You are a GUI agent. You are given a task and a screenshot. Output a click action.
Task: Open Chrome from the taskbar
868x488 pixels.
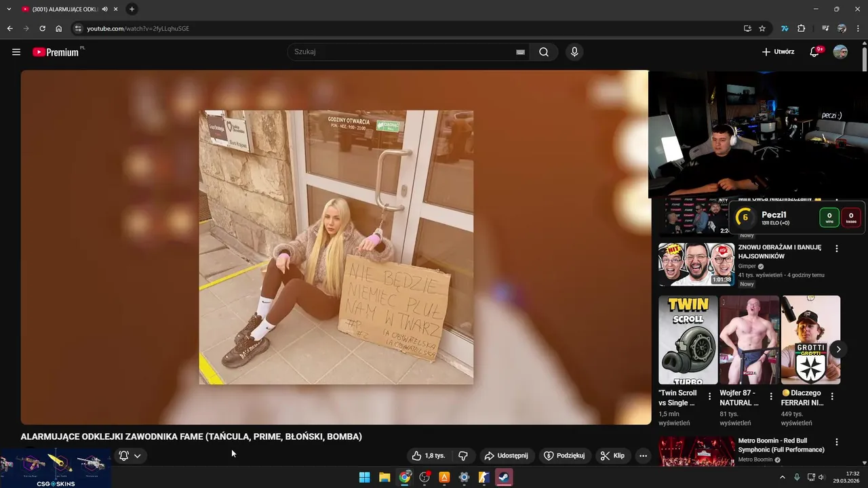tap(404, 477)
